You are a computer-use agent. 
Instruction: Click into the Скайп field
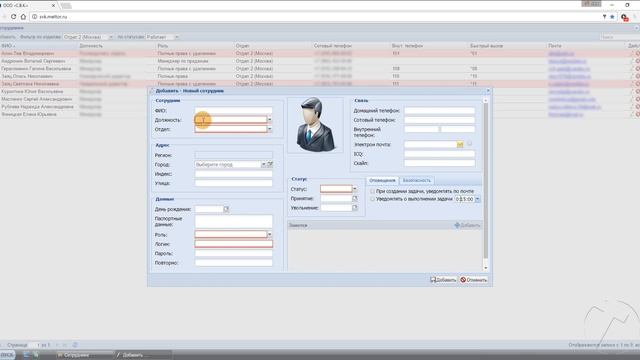(x=440, y=163)
